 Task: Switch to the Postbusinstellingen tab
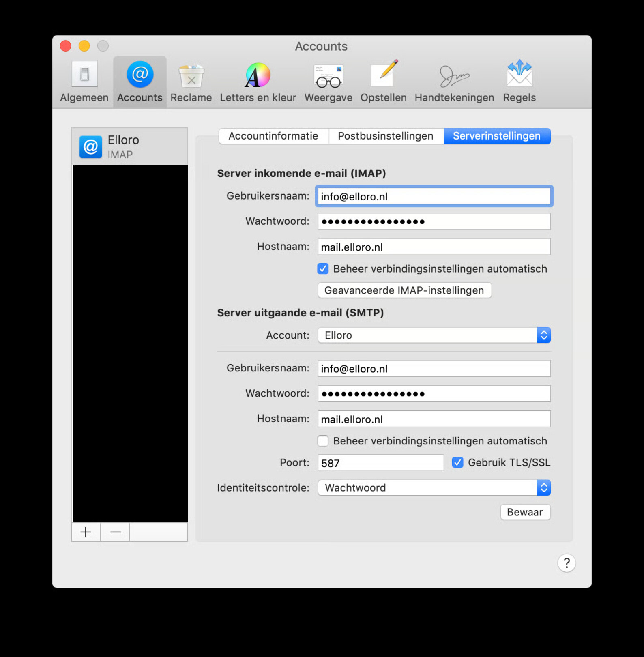pyautogui.click(x=386, y=136)
